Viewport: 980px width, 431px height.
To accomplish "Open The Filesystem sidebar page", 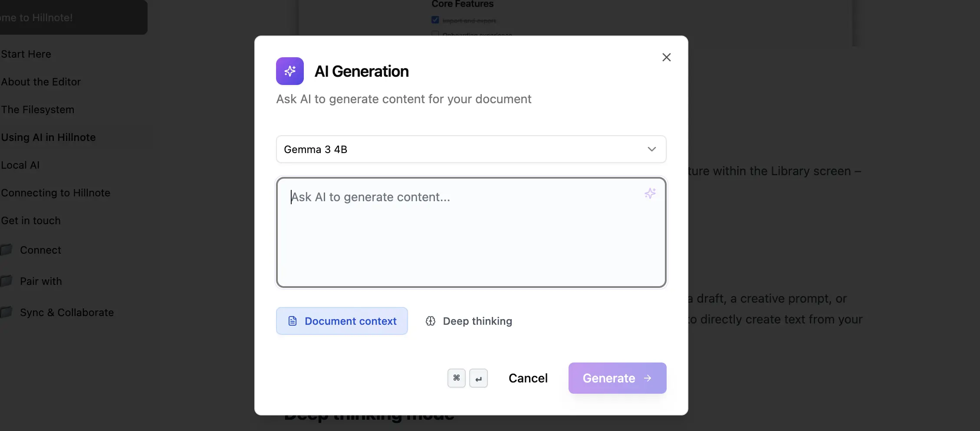I will click(x=38, y=110).
